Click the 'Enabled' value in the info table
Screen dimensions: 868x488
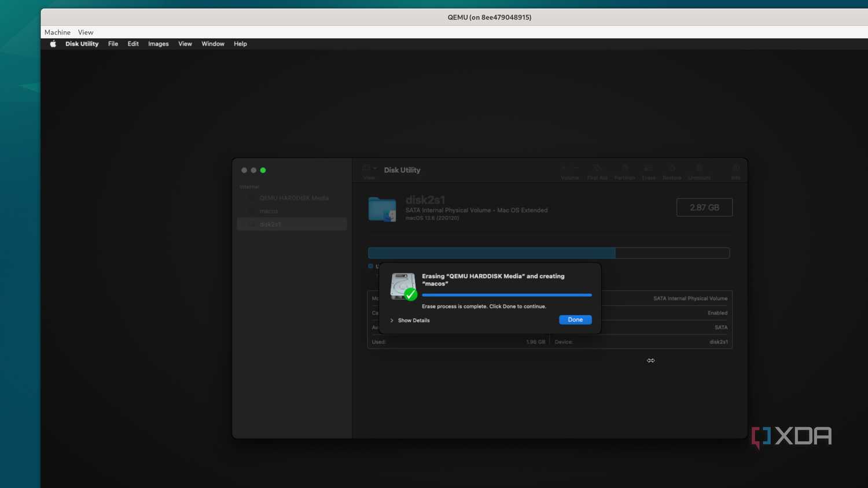click(x=718, y=313)
